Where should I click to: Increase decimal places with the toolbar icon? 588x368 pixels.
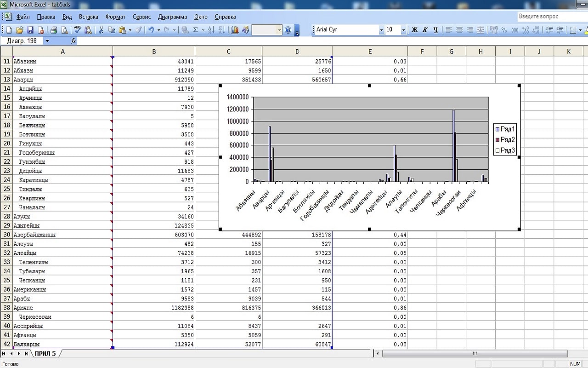(x=525, y=30)
